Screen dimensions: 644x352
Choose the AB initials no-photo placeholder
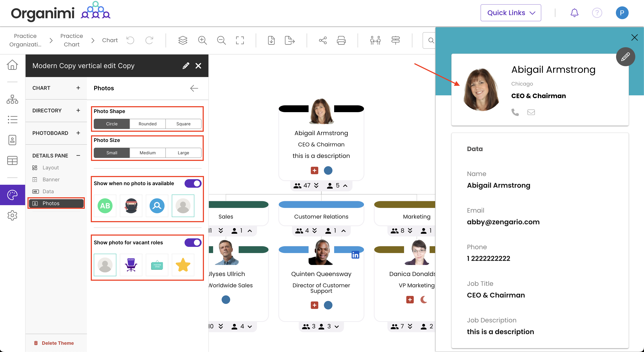coord(105,206)
